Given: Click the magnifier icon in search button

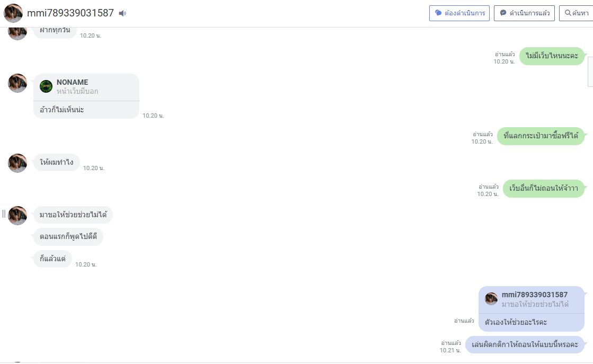Looking at the screenshot, I should coord(568,13).
